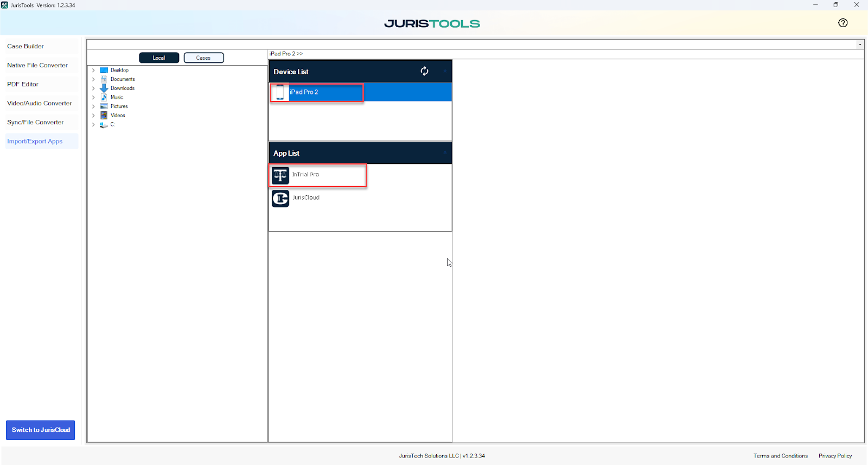The width and height of the screenshot is (868, 465).
Task: Refresh the Device List
Action: (424, 71)
